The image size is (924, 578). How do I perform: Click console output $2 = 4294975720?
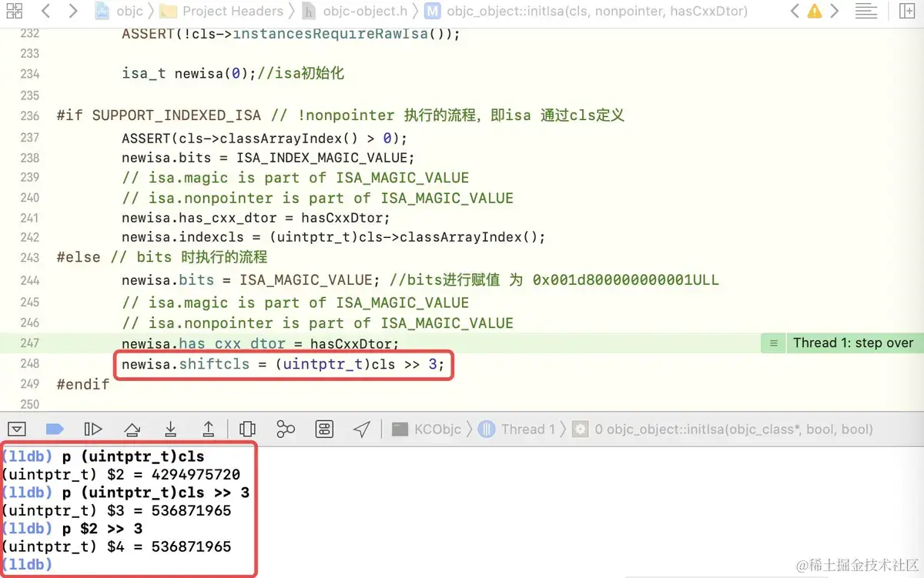(x=121, y=475)
